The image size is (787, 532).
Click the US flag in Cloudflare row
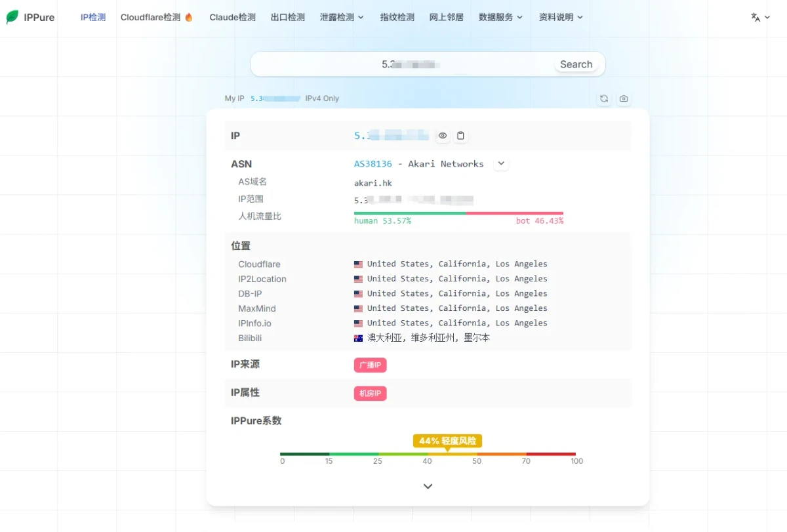tap(358, 264)
